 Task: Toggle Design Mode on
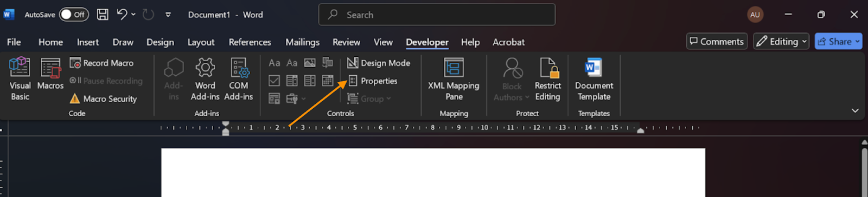379,63
